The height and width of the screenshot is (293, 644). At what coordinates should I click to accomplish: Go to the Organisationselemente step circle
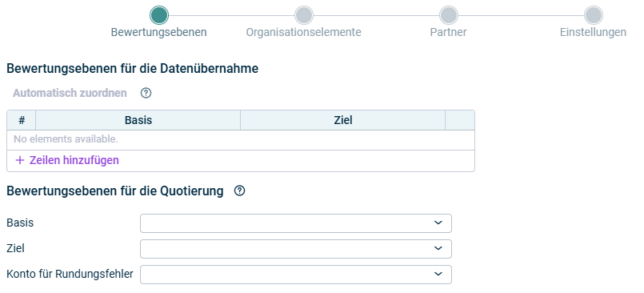[304, 15]
